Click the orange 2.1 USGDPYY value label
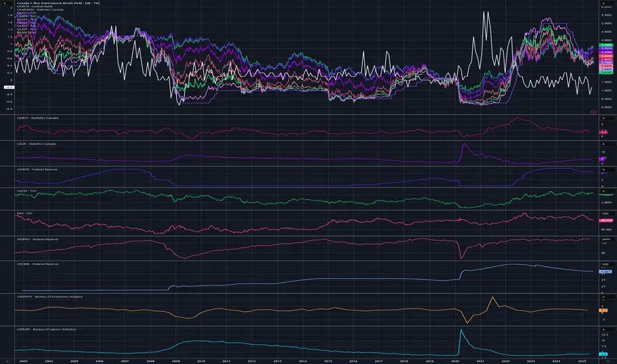Image resolution: width=617 pixels, height=364 pixels. (604, 310)
